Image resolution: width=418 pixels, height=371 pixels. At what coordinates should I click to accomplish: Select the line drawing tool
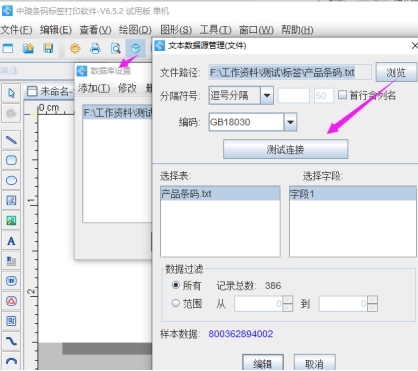pos(11,140)
